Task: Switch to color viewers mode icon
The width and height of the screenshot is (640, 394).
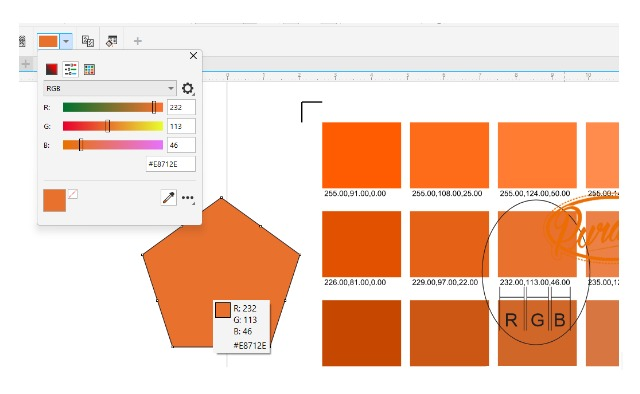Action: tap(51, 69)
